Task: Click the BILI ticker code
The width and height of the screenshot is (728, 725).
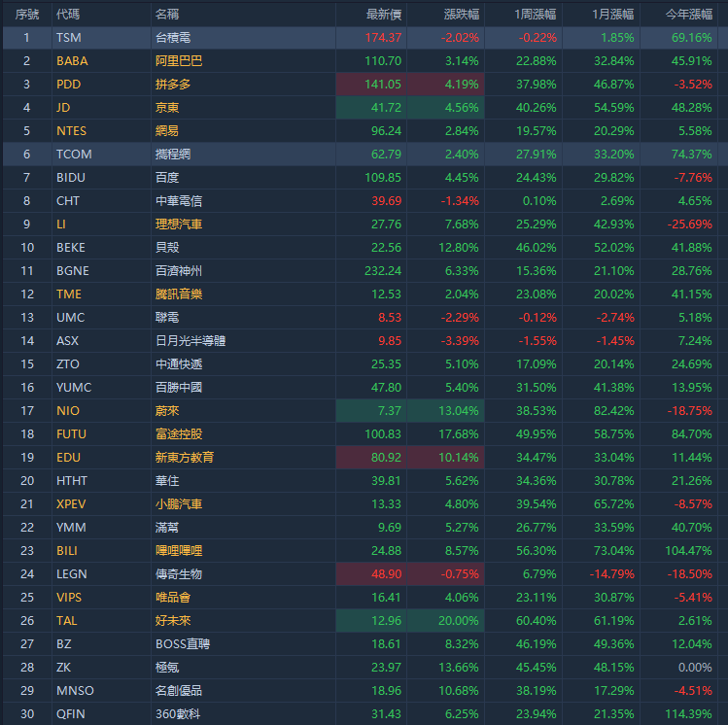Action: pyautogui.click(x=67, y=550)
